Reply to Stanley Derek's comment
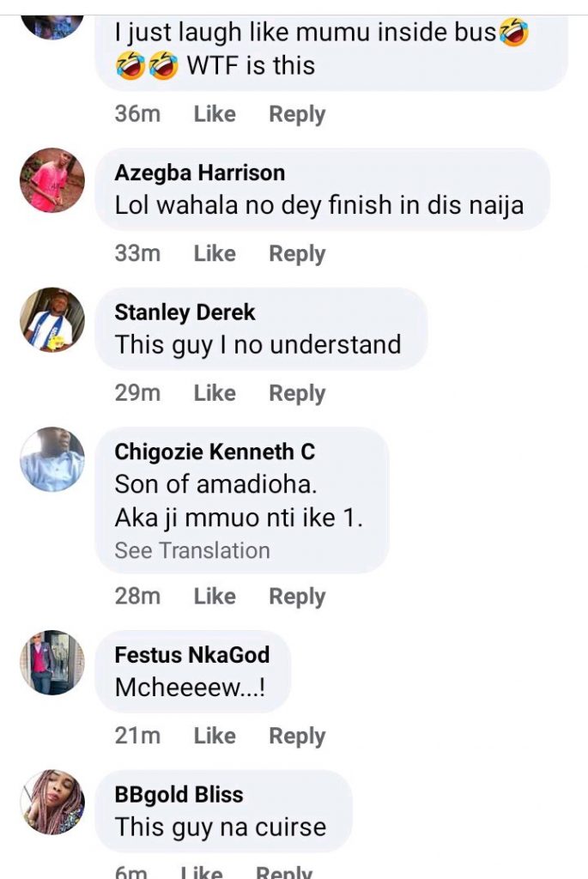This screenshot has width=588, height=879. (x=297, y=393)
